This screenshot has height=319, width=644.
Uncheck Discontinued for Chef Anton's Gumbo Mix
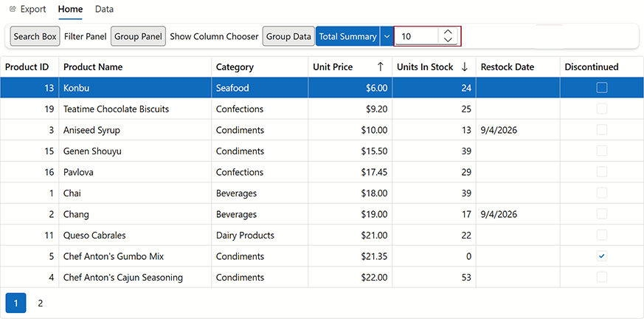(602, 256)
